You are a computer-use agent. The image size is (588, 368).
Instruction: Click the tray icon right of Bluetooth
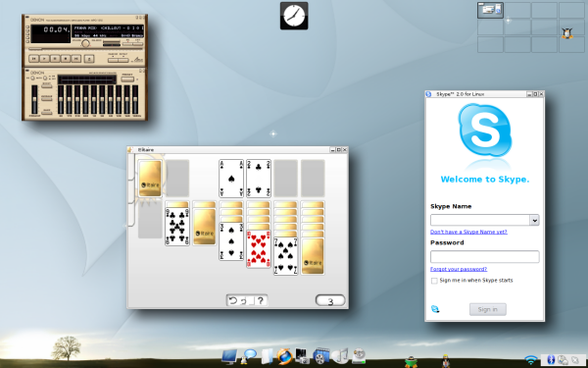[x=563, y=360]
